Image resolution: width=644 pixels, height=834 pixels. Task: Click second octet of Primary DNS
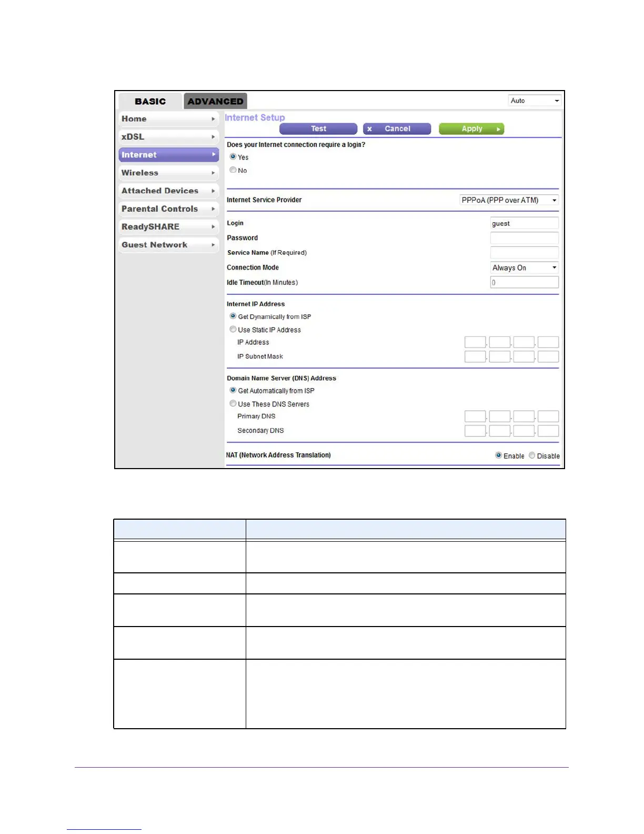coord(500,416)
